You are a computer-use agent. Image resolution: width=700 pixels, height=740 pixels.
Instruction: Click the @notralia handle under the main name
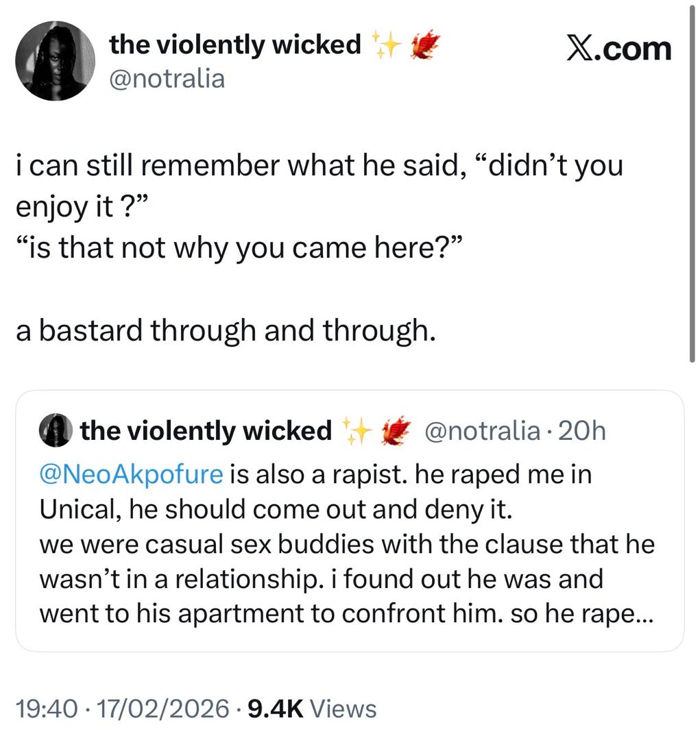167,79
